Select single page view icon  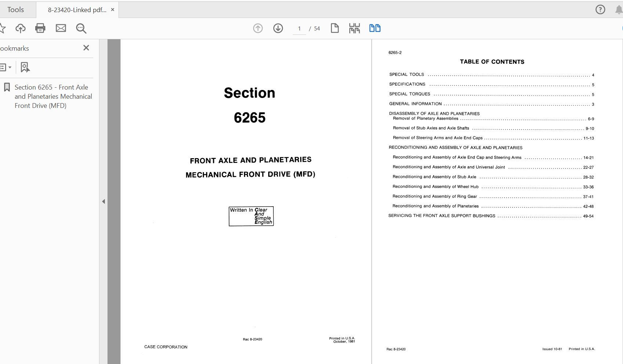click(x=335, y=28)
